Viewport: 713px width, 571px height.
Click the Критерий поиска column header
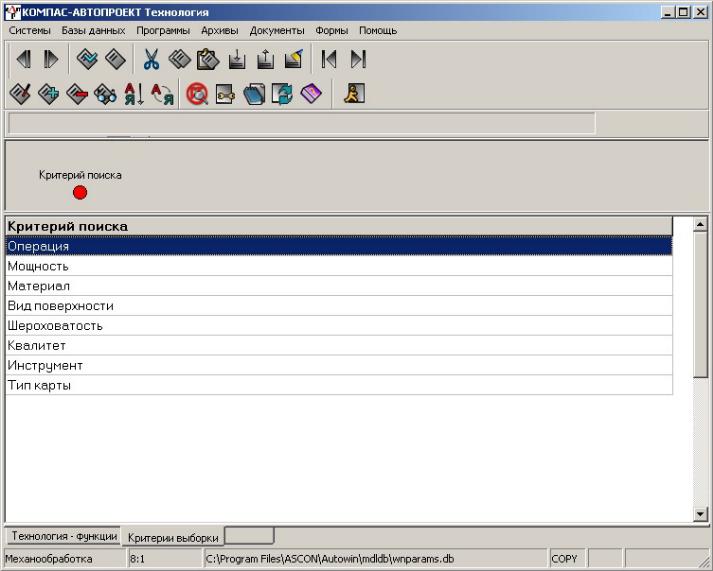pyautogui.click(x=339, y=226)
